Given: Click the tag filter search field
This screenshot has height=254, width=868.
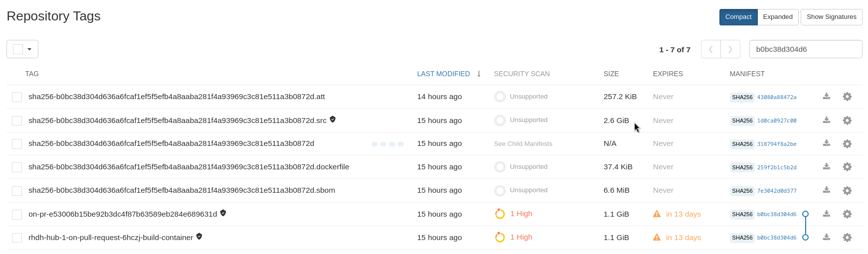Looking at the screenshot, I should coord(805,49).
